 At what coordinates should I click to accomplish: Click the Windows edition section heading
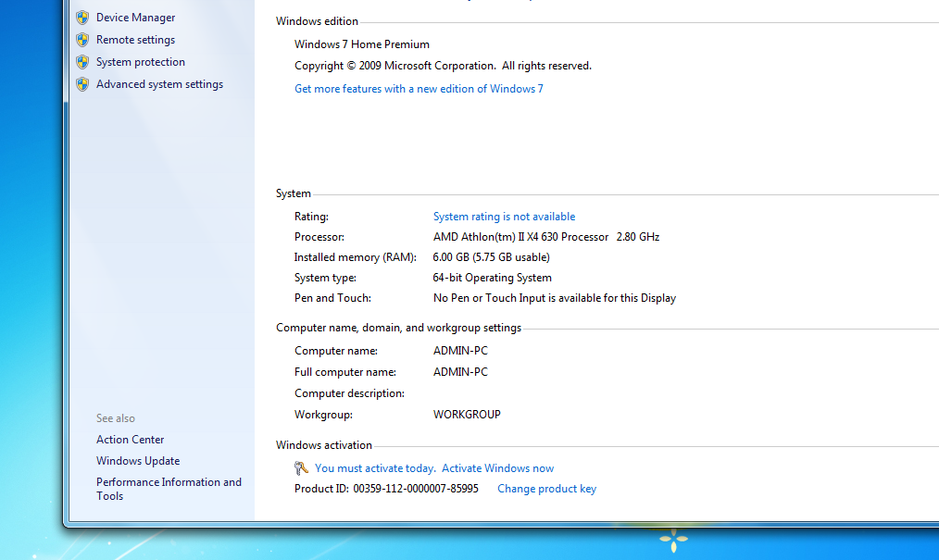pyautogui.click(x=317, y=21)
